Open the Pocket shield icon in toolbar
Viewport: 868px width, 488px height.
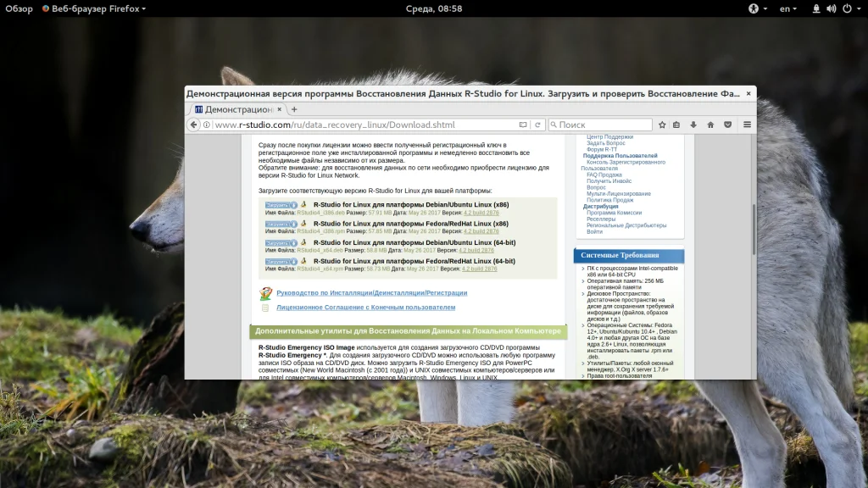click(728, 125)
